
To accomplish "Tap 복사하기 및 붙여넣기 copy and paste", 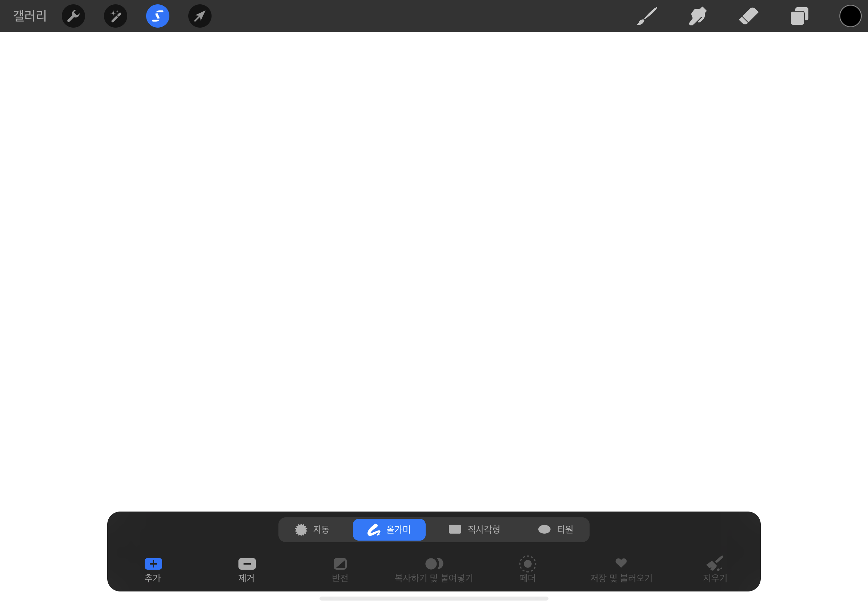I will [x=434, y=569].
